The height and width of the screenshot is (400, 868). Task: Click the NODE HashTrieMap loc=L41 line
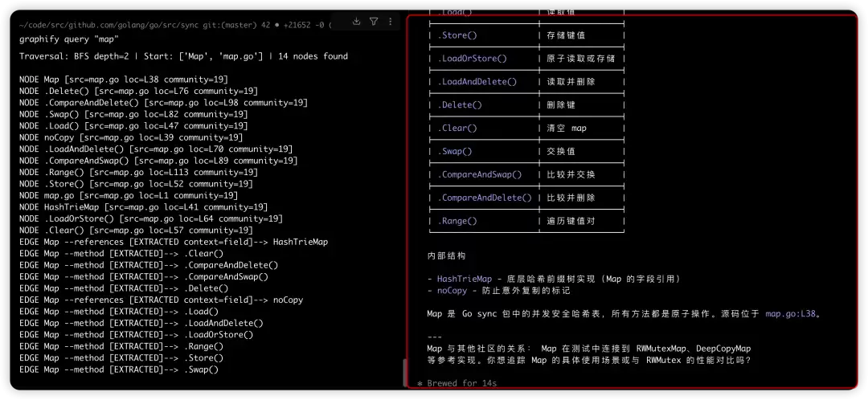pyautogui.click(x=143, y=207)
